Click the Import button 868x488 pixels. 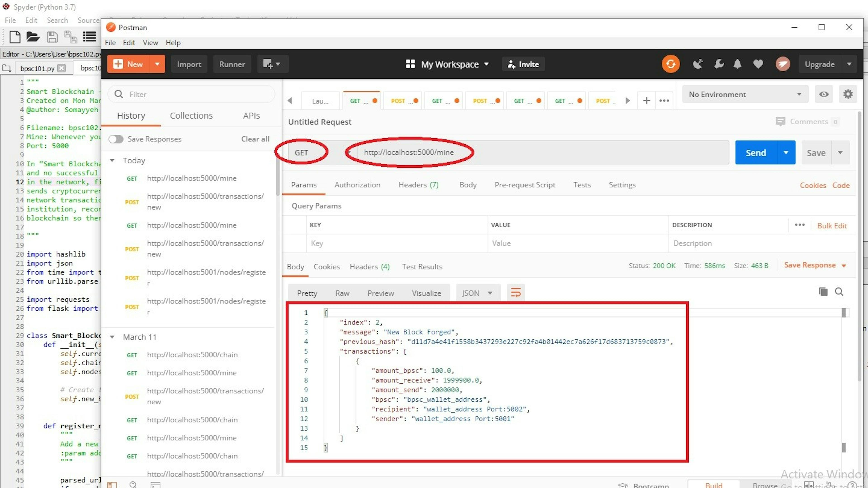[x=189, y=64]
